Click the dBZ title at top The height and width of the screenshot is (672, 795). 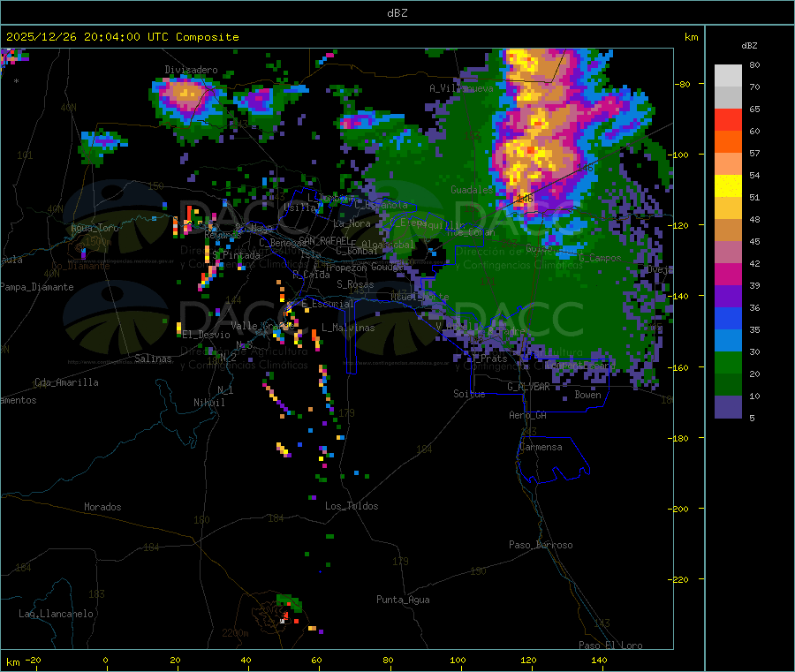[397, 13]
